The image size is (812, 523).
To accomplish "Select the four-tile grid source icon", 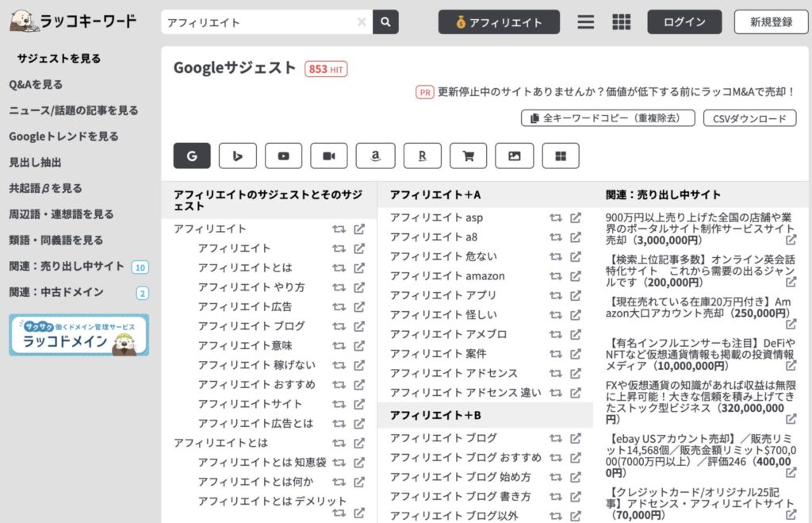I will 561,156.
